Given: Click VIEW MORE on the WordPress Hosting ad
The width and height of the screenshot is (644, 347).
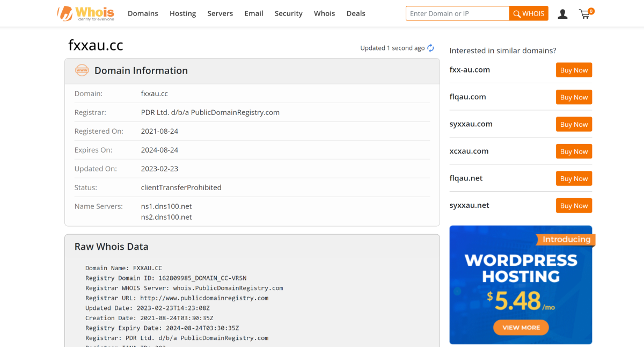Looking at the screenshot, I should (x=521, y=327).
